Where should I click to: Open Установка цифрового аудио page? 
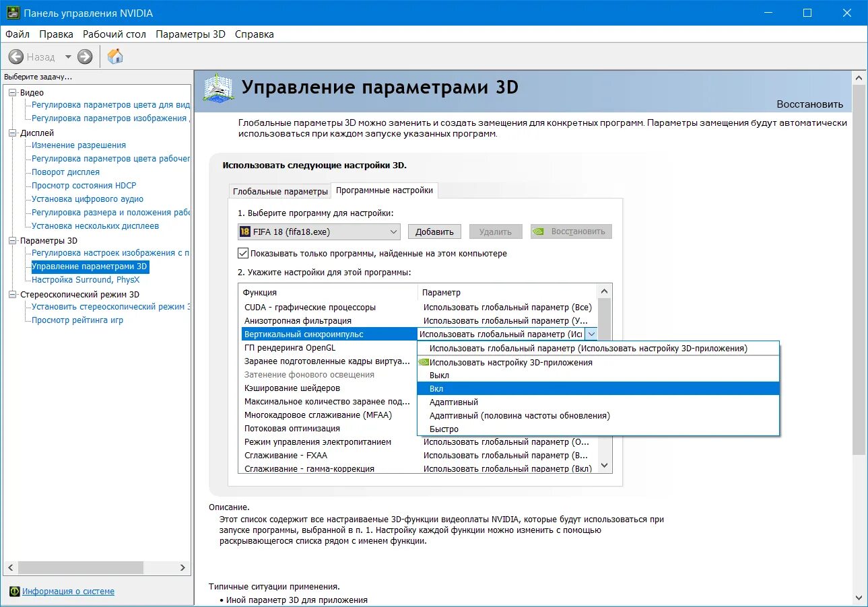tap(88, 199)
